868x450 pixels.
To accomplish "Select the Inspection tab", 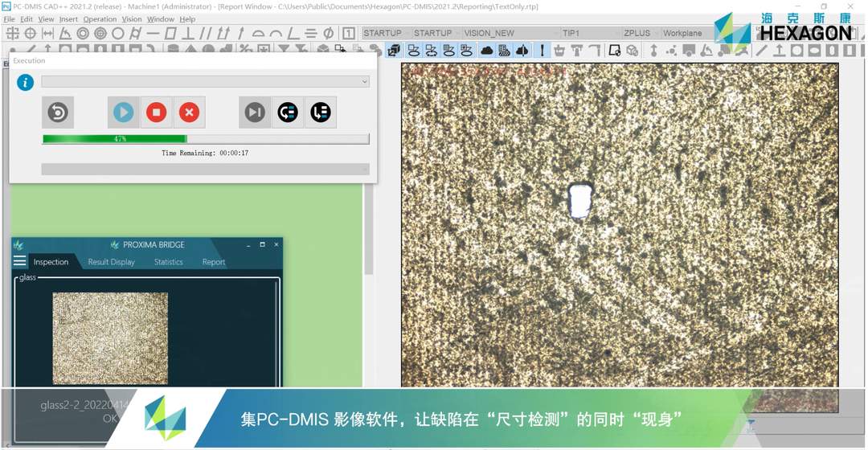I will pos(51,262).
